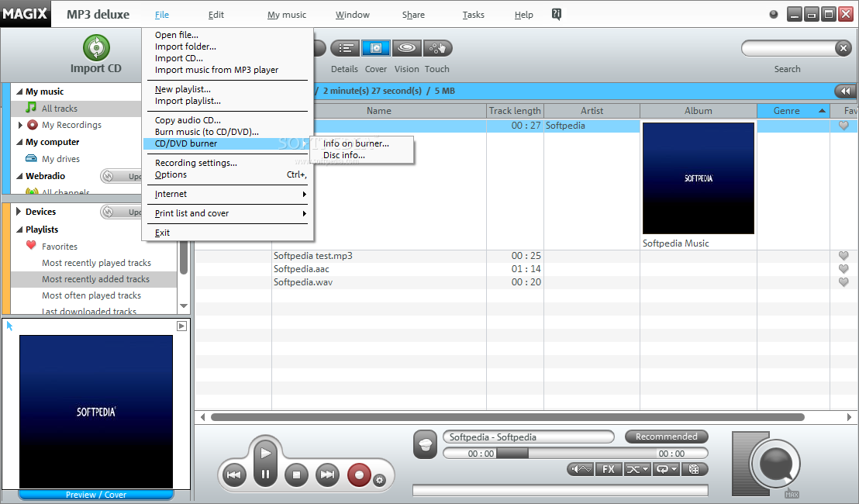
Task: Sort by Track length column header
Action: (515, 111)
